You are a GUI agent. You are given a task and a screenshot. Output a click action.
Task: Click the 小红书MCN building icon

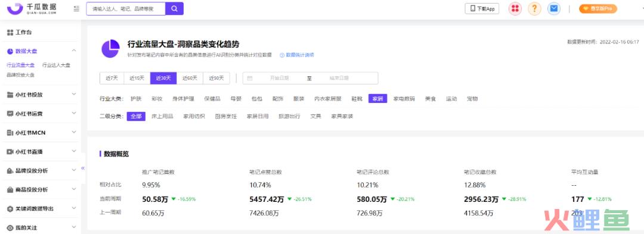coord(10,133)
